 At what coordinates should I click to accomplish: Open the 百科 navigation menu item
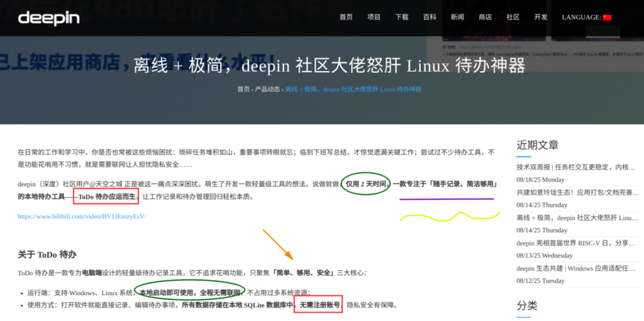(430, 18)
